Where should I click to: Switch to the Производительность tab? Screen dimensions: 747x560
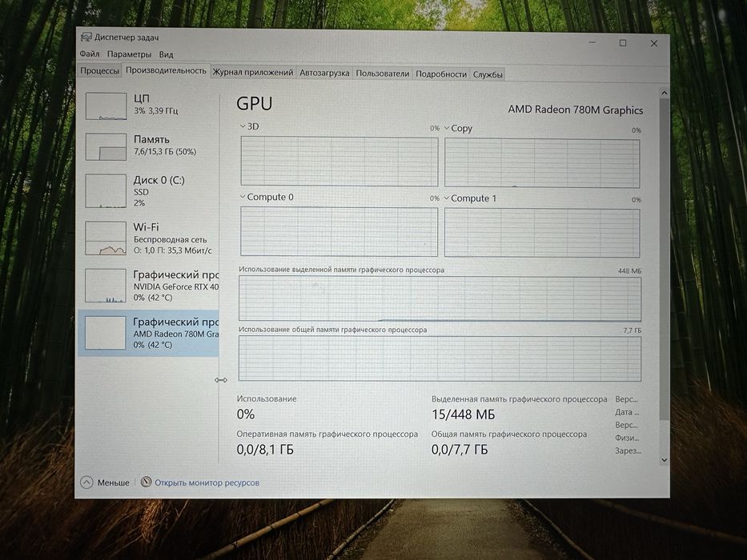point(166,70)
